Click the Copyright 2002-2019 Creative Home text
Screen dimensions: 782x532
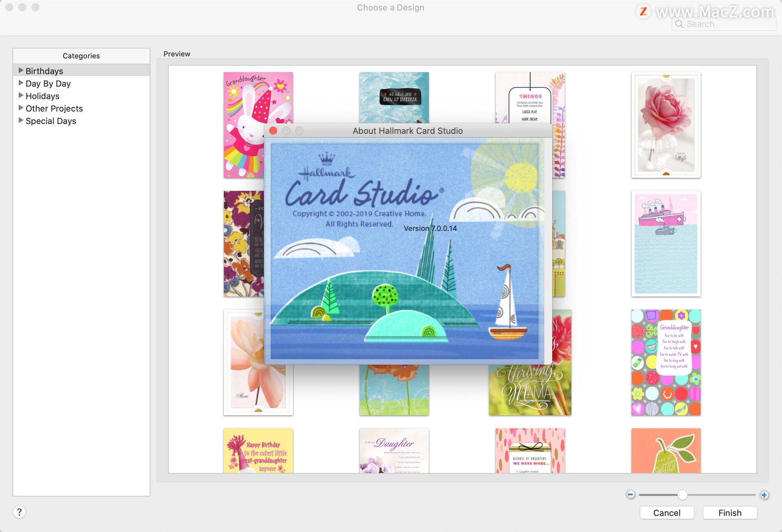(359, 214)
